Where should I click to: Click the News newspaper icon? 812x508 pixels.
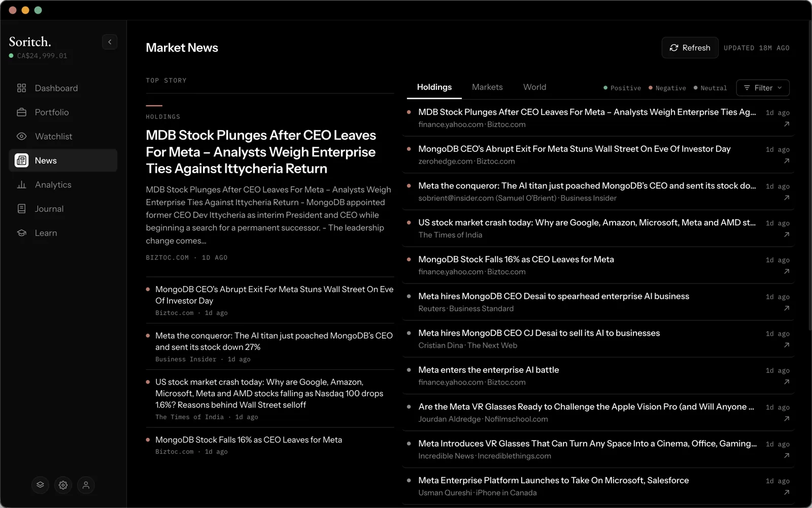(x=21, y=161)
